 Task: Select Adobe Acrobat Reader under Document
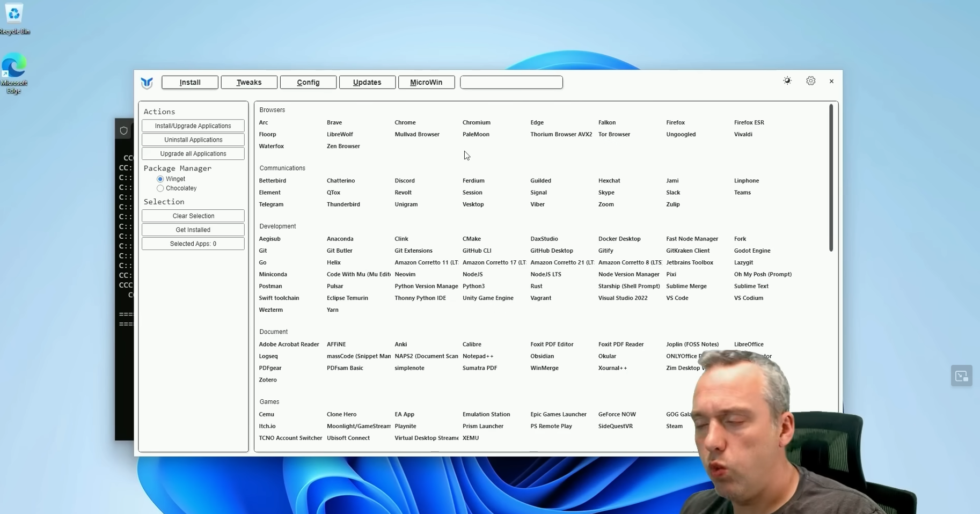click(289, 344)
